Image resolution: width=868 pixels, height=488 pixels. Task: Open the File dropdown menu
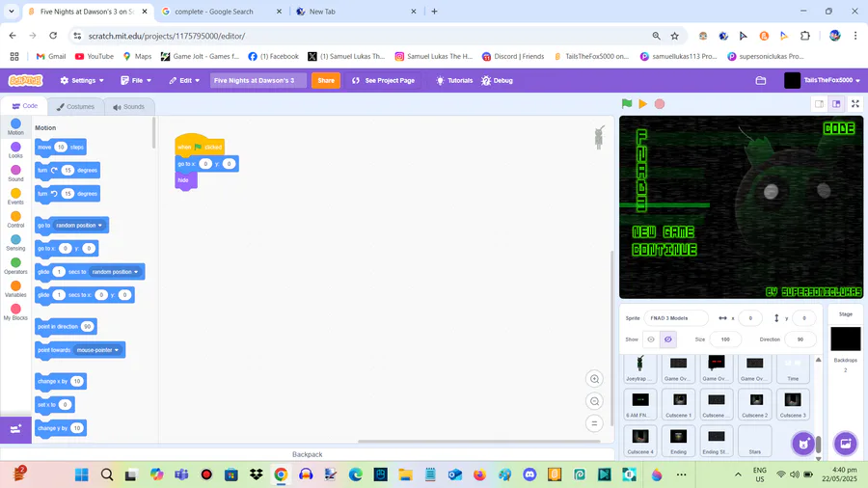[x=136, y=80]
